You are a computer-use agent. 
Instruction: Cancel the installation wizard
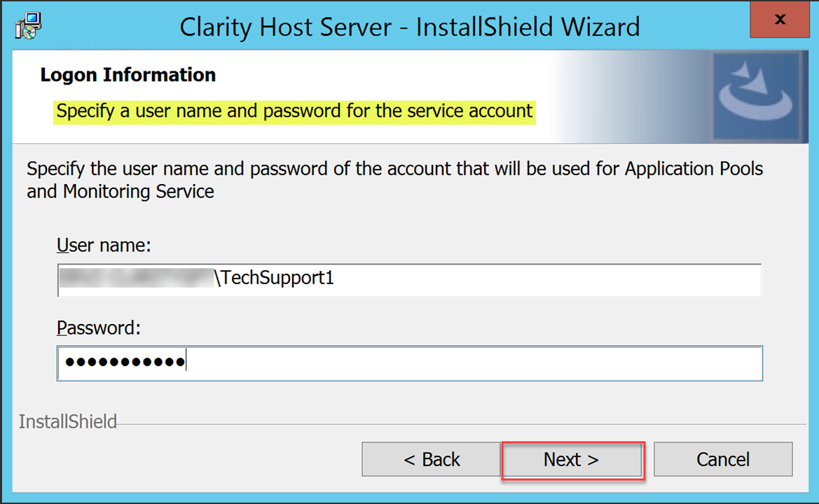[722, 459]
